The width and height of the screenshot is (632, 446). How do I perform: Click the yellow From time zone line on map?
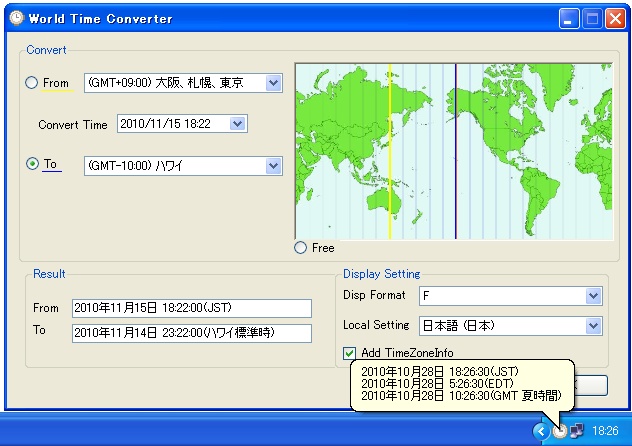click(x=390, y=151)
